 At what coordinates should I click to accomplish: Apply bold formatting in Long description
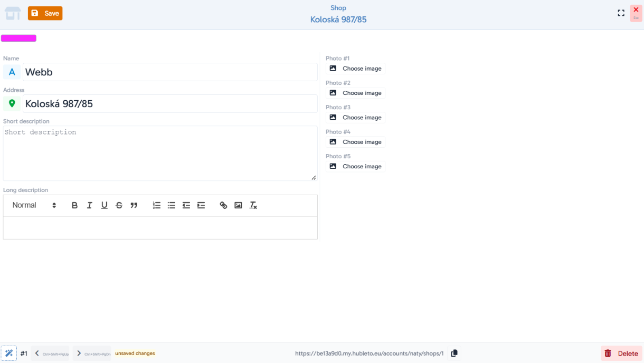click(75, 205)
